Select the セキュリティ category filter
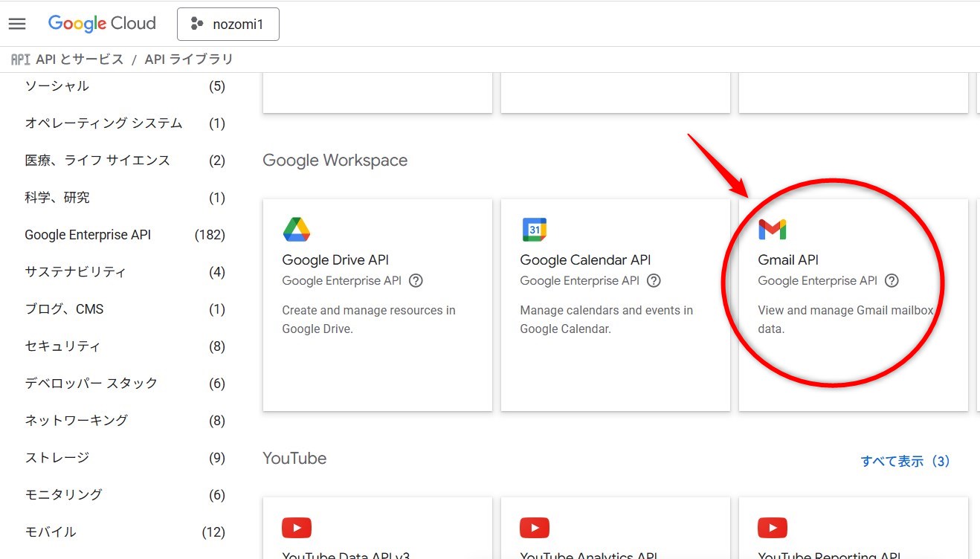 (62, 346)
